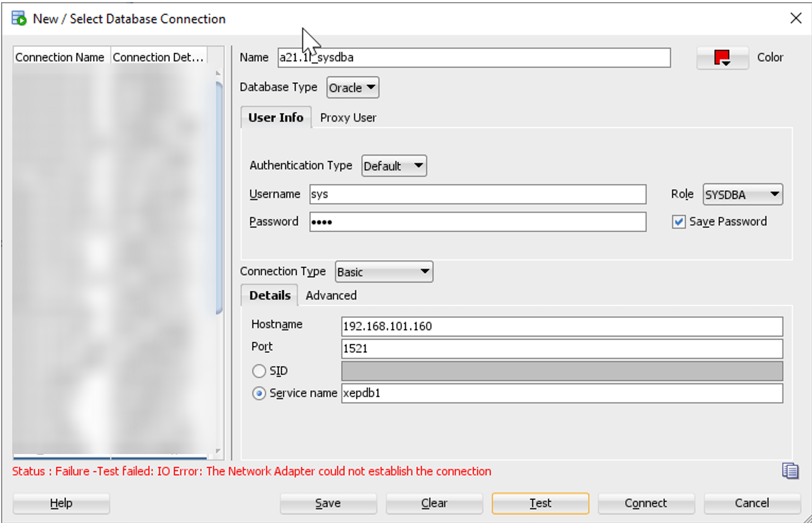The image size is (812, 523).
Task: Click inside the Name field
Action: tap(472, 58)
